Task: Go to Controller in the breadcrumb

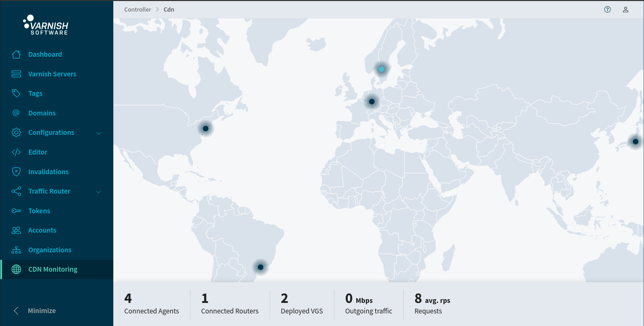Action: pos(137,9)
